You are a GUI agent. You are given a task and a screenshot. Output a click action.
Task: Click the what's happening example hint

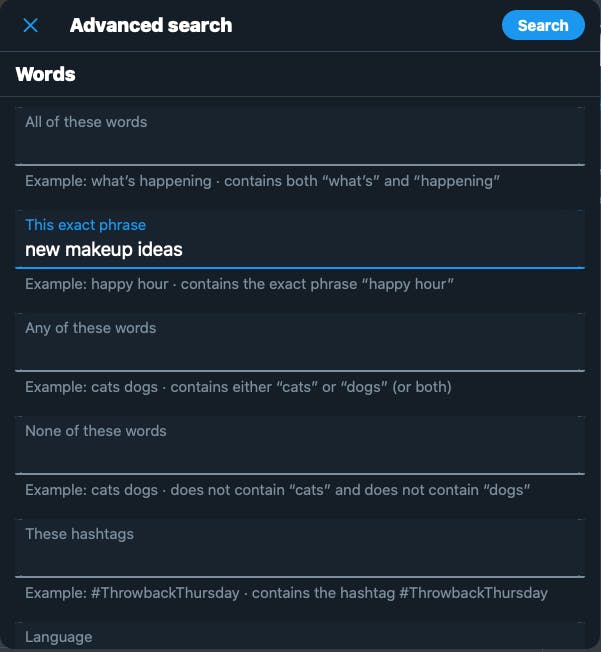(262, 181)
